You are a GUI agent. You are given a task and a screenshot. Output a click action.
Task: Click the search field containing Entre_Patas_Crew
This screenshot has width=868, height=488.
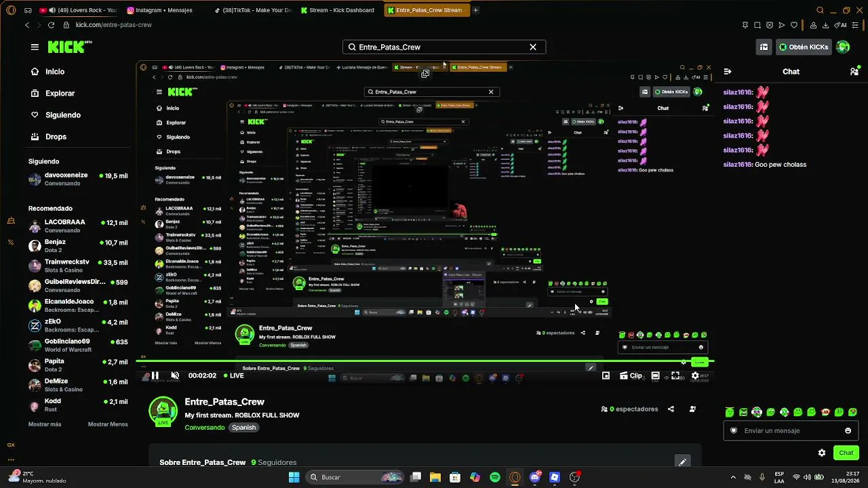(444, 47)
